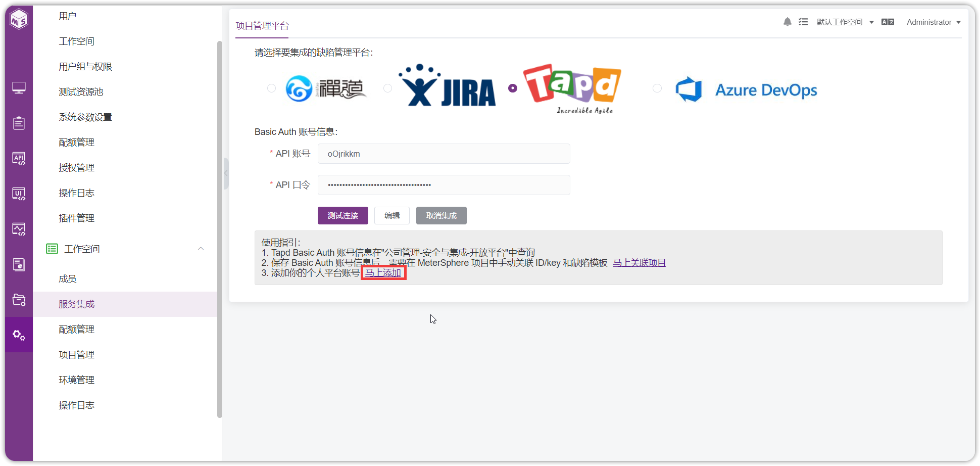980x466 pixels.
Task: Open the task list icon in header
Action: coord(803,22)
